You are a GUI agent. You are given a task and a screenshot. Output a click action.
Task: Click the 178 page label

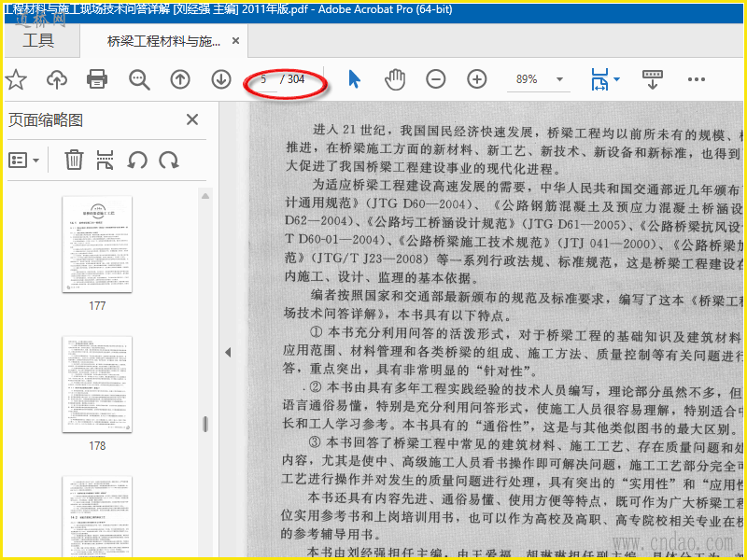tap(97, 446)
